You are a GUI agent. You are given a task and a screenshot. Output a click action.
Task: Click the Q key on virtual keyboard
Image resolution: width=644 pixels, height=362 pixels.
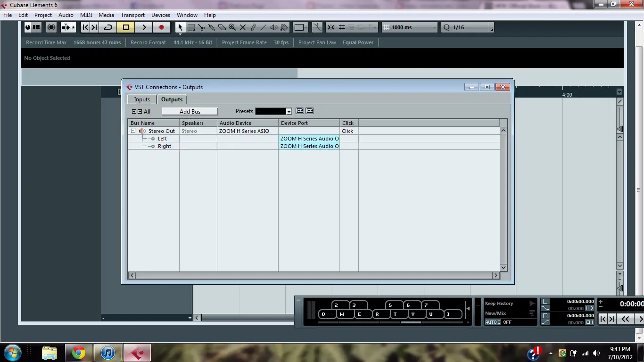(x=328, y=314)
